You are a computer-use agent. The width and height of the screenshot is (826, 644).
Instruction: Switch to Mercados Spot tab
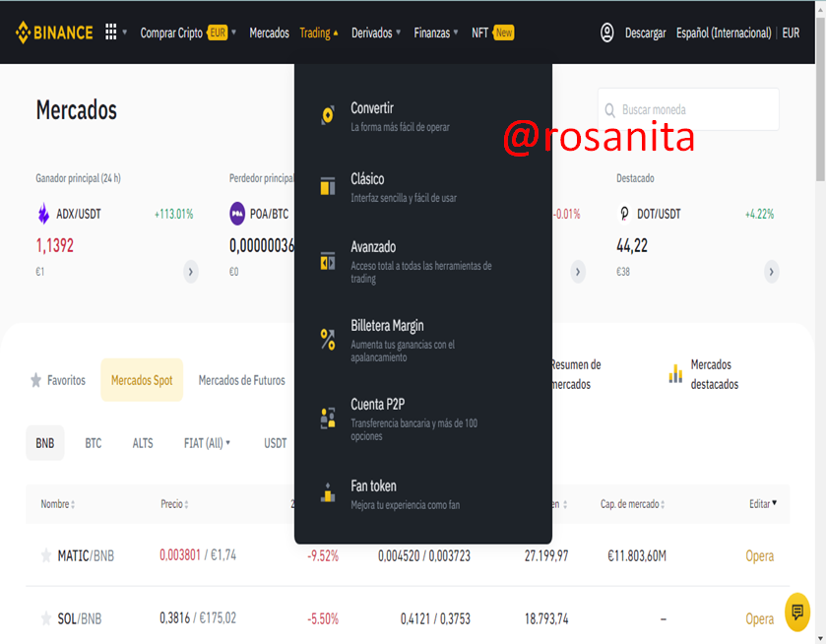pos(142,380)
